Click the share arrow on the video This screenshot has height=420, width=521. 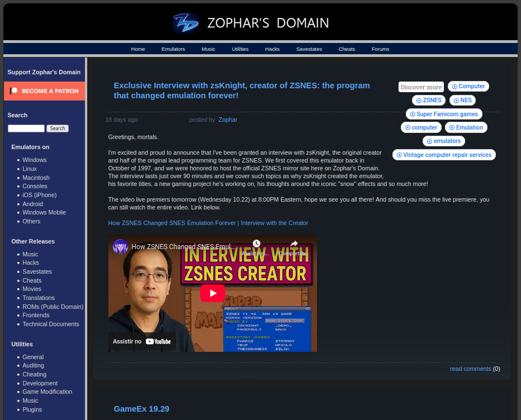(293, 244)
